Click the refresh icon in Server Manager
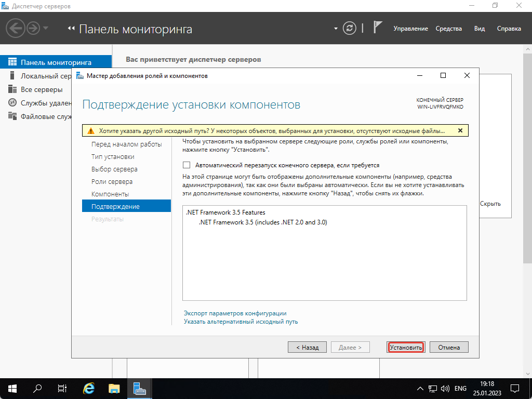The width and height of the screenshot is (532, 399). [x=348, y=28]
